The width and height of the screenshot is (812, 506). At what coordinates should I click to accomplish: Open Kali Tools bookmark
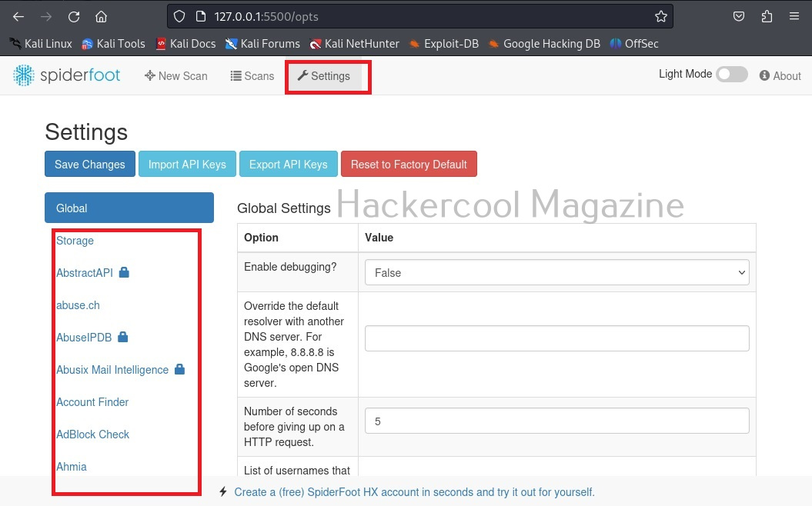(113, 44)
